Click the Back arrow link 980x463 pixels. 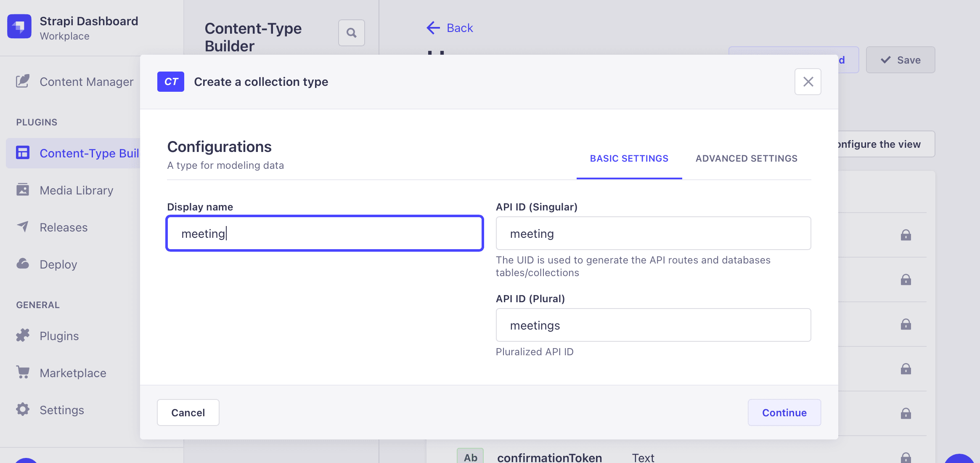click(x=450, y=28)
